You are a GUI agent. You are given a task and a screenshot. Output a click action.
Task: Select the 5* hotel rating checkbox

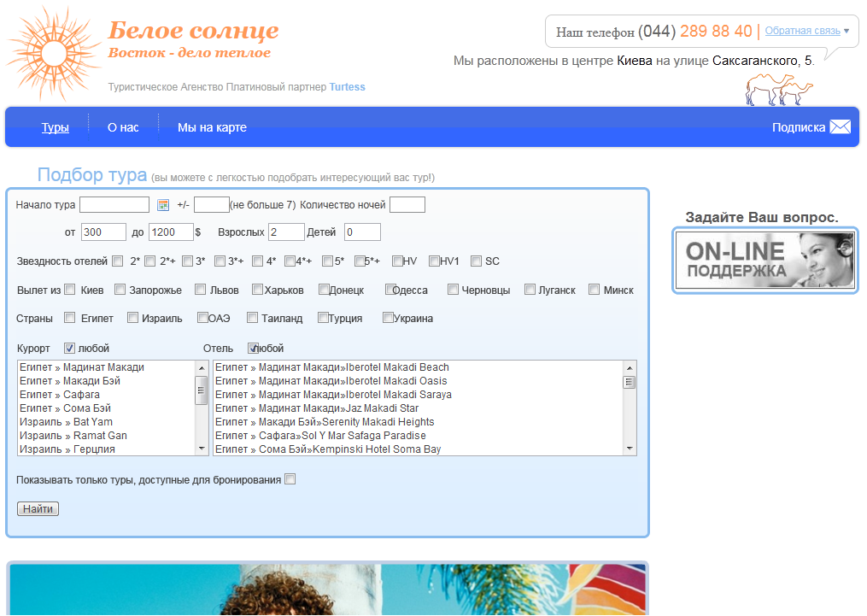(x=327, y=261)
